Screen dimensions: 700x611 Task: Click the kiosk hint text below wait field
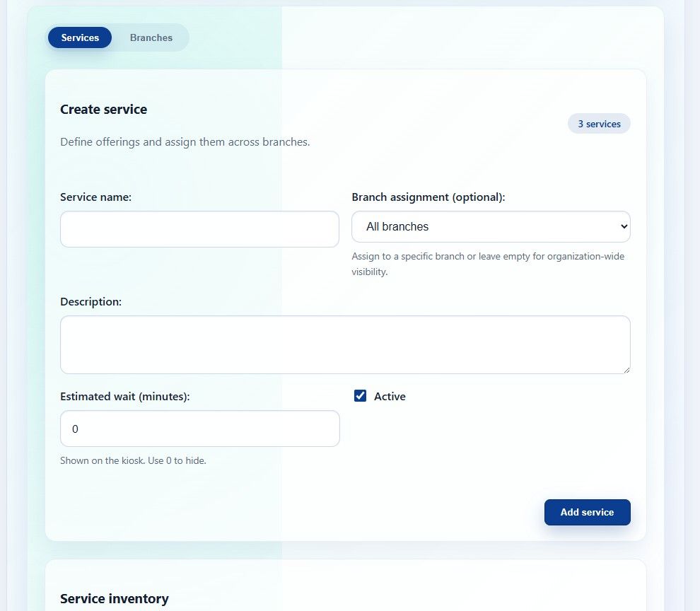[x=133, y=460]
